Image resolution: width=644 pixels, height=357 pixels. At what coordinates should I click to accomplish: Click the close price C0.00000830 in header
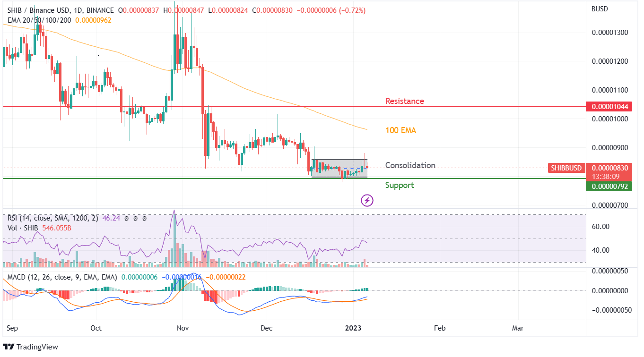click(273, 10)
